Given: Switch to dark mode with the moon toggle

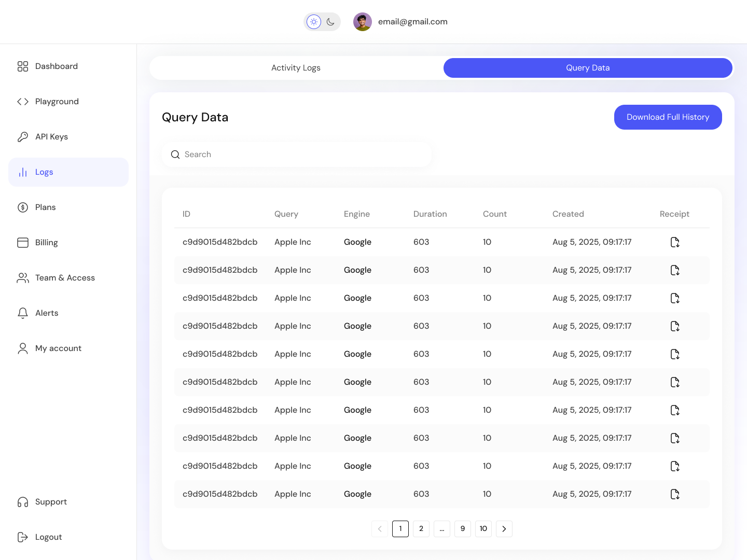Looking at the screenshot, I should [331, 22].
